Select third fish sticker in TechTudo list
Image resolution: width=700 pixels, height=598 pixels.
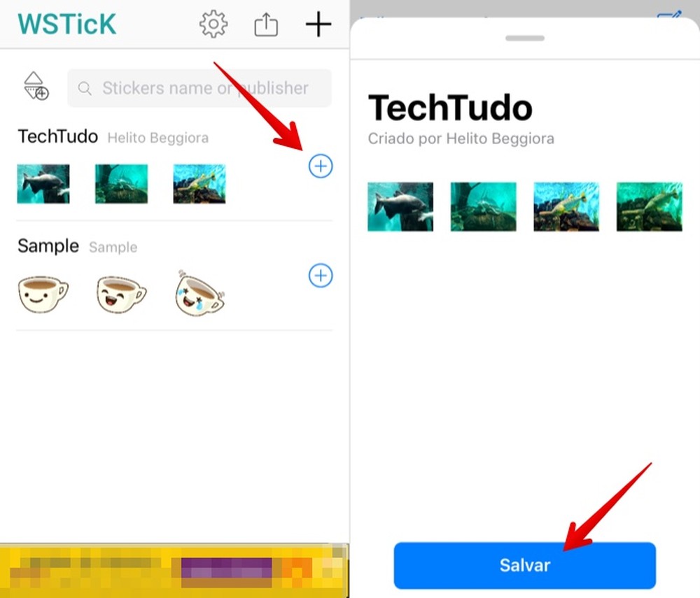pyautogui.click(x=199, y=184)
